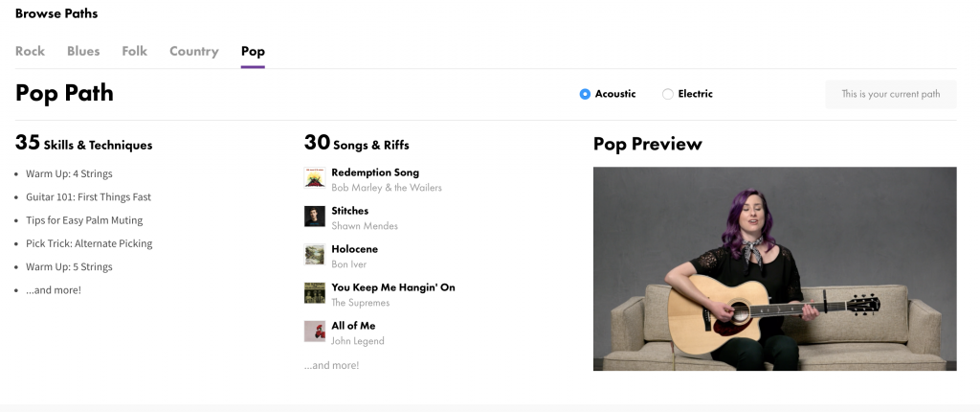980x412 pixels.
Task: Switch to the Blues tab
Action: [83, 52]
